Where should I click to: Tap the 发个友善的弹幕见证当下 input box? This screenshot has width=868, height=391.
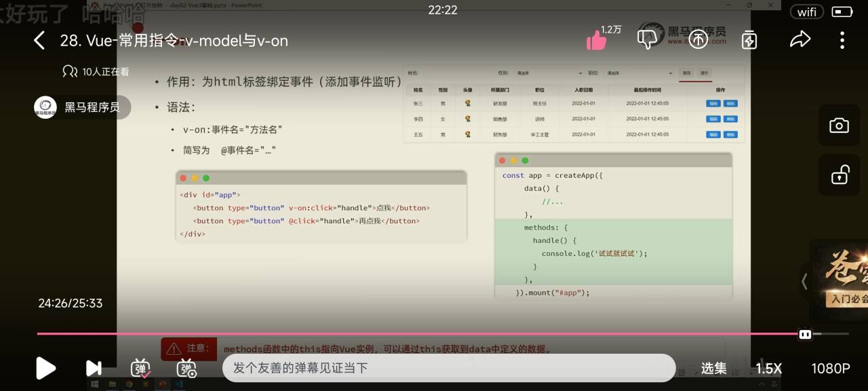coord(449,368)
